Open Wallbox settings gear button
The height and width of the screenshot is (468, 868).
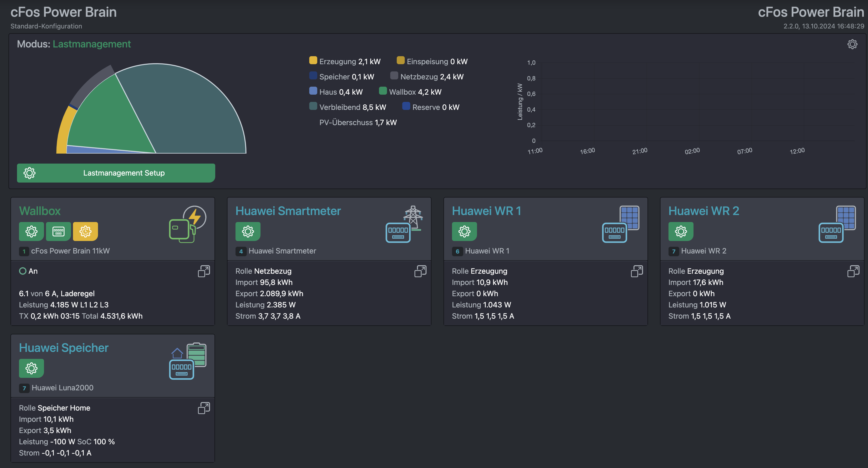click(x=31, y=231)
